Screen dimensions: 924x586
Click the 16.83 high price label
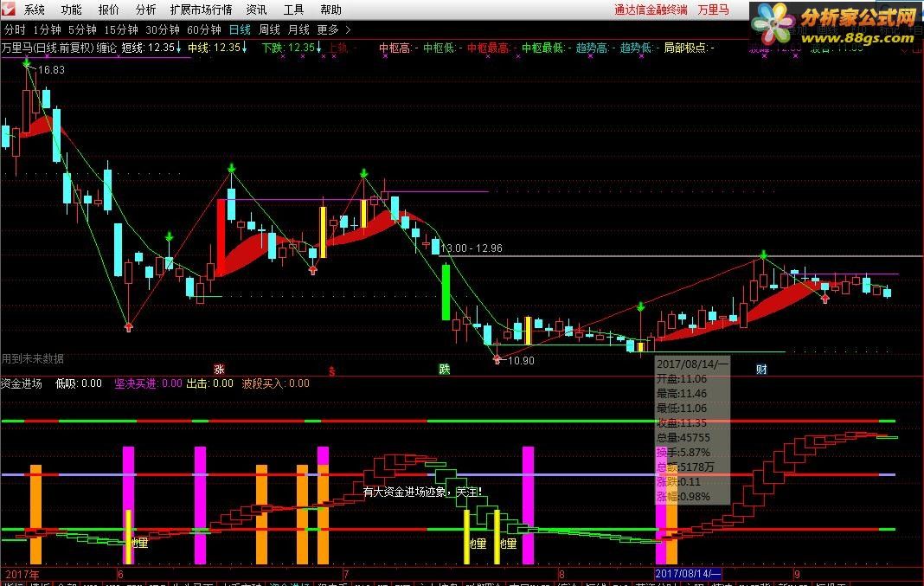pyautogui.click(x=51, y=69)
